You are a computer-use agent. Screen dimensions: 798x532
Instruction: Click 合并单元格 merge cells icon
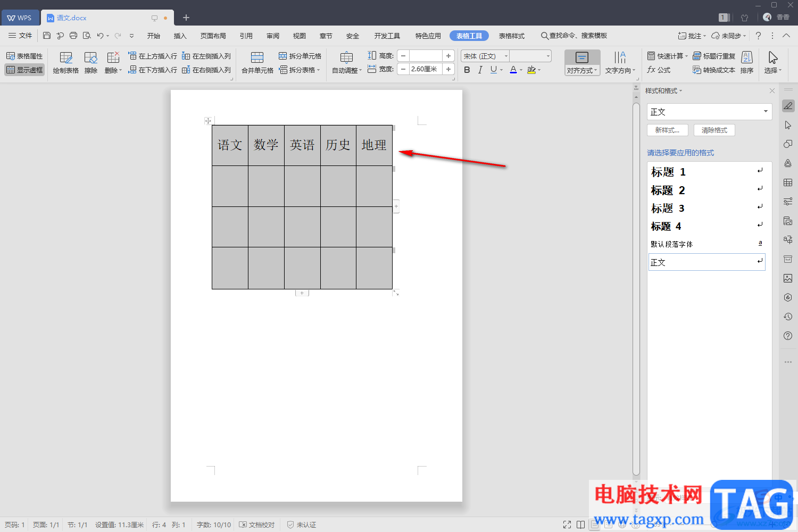click(257, 63)
